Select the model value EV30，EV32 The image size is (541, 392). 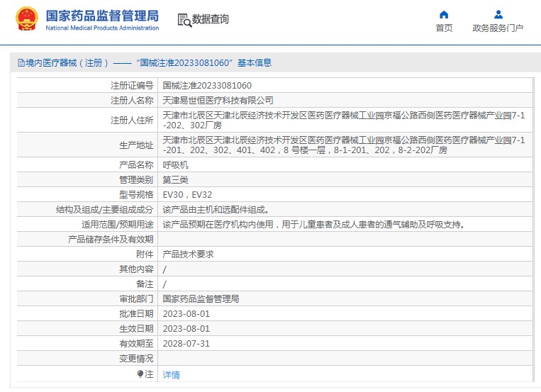coord(187,194)
